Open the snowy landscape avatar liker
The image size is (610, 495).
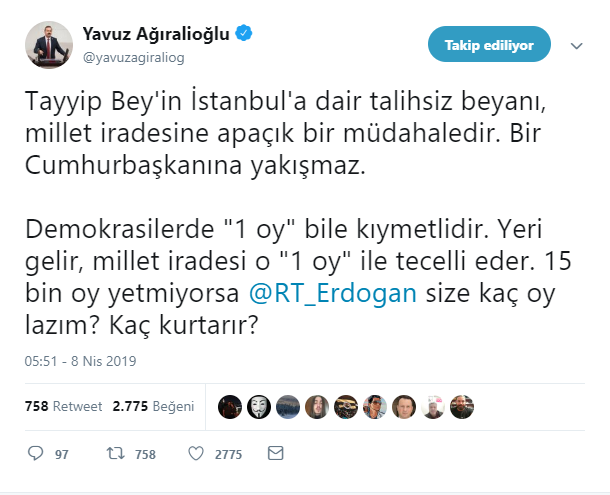pos(288,407)
